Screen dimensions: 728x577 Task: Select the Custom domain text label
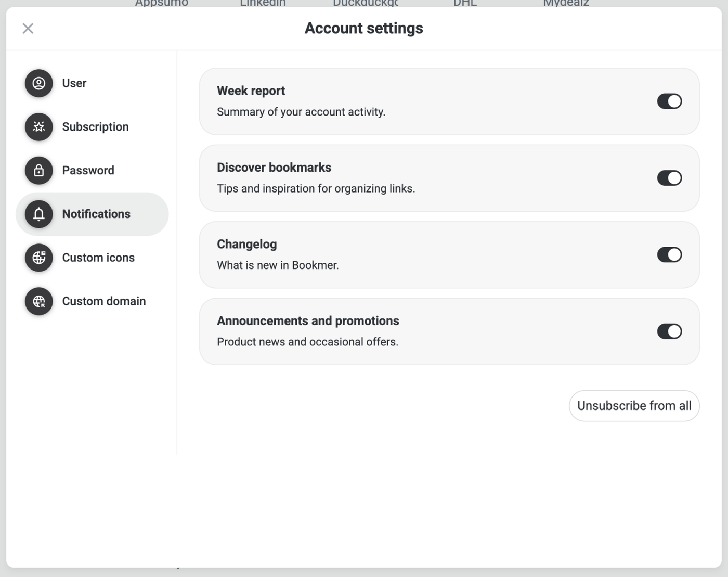pyautogui.click(x=104, y=301)
